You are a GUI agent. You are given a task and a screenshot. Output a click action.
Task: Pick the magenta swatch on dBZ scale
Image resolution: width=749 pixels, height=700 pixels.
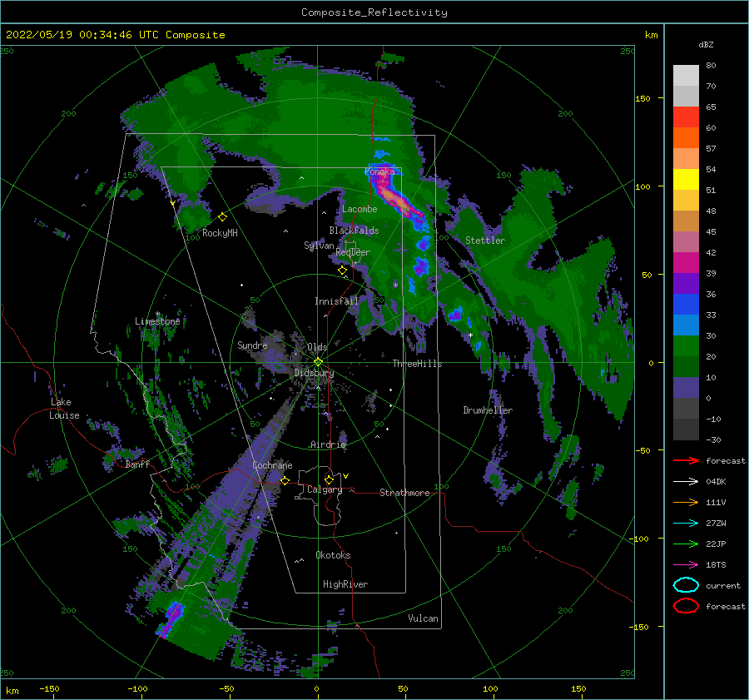(686, 262)
